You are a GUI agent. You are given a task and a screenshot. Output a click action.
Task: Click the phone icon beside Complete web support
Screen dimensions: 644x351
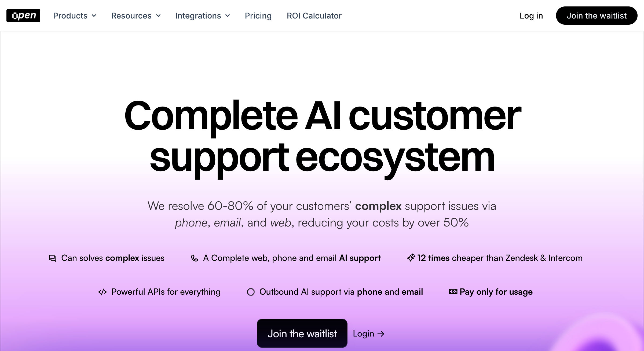pos(195,258)
